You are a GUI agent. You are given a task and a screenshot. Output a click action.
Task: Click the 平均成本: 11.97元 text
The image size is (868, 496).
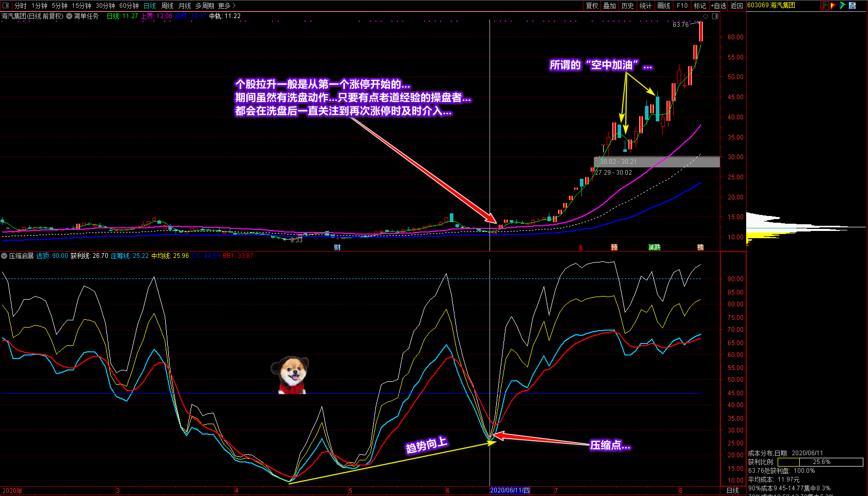[774, 479]
